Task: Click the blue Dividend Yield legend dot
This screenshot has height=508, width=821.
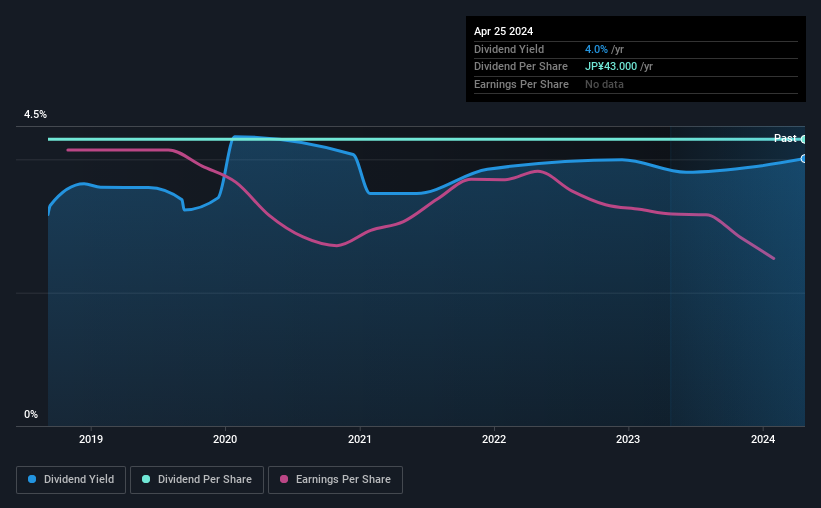Action: [32, 479]
